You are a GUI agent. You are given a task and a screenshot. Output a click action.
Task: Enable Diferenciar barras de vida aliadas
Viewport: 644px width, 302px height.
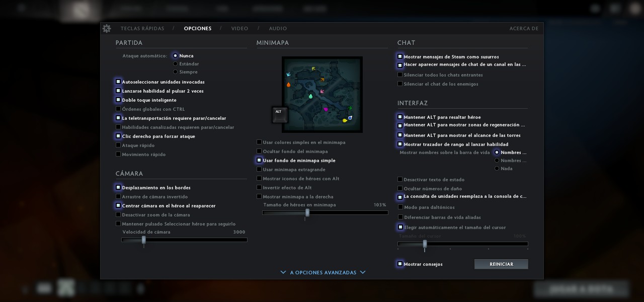(x=400, y=217)
